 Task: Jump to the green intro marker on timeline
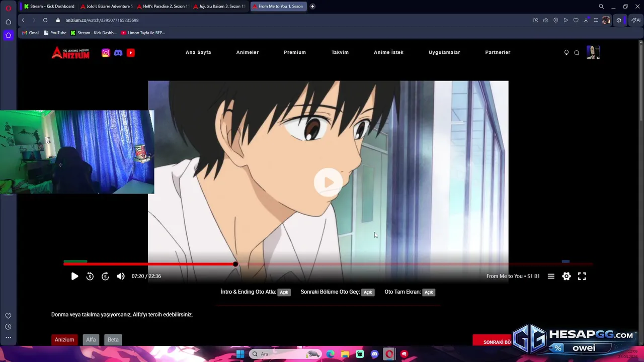[x=75, y=261]
